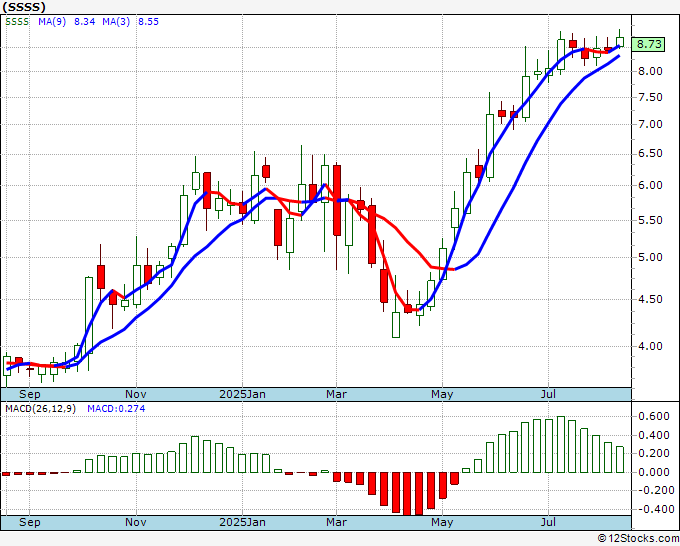Open the 12Stocks.com copyright link
This screenshot has height=546, width=680.
click(638, 539)
